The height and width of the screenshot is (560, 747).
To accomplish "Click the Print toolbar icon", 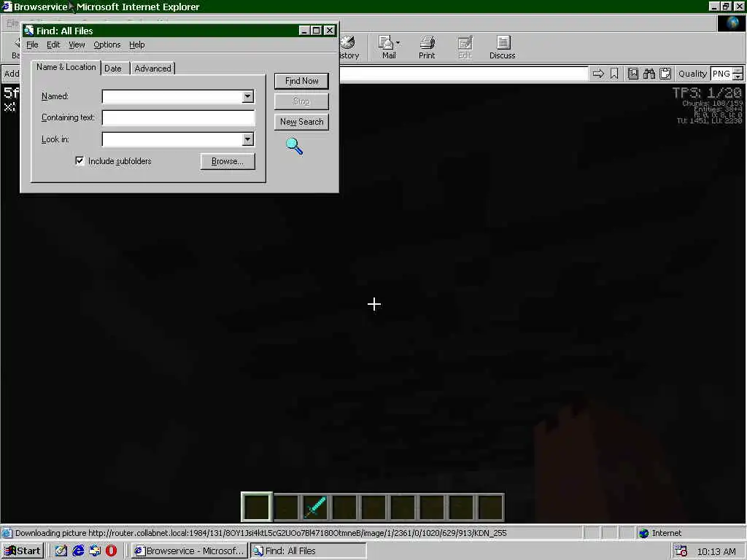I will (x=427, y=47).
